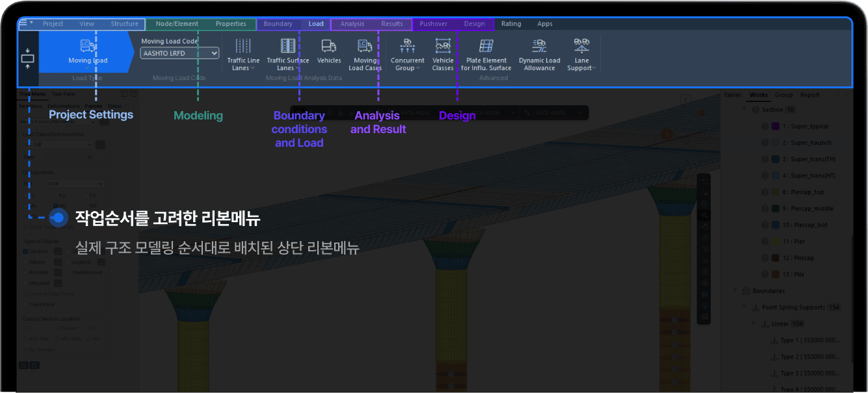Select the Works panel tab

click(x=759, y=95)
